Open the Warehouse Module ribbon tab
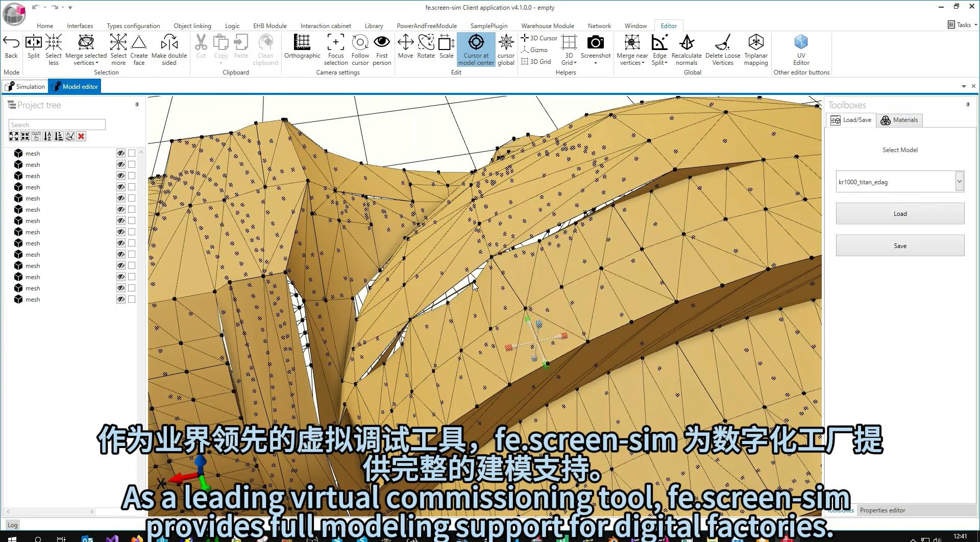Image resolution: width=980 pixels, height=542 pixels. click(x=547, y=26)
